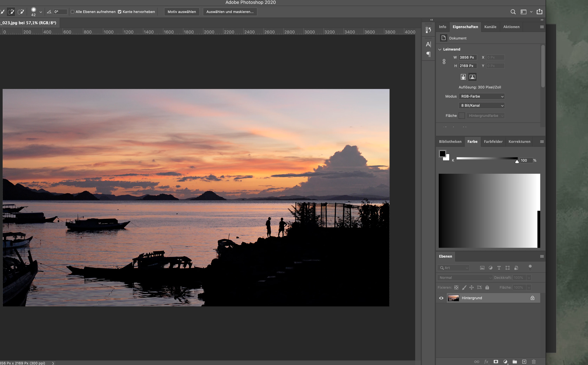Screen dimensions: 588x365
Task: Click the delete layer trash icon
Action: coord(534,361)
